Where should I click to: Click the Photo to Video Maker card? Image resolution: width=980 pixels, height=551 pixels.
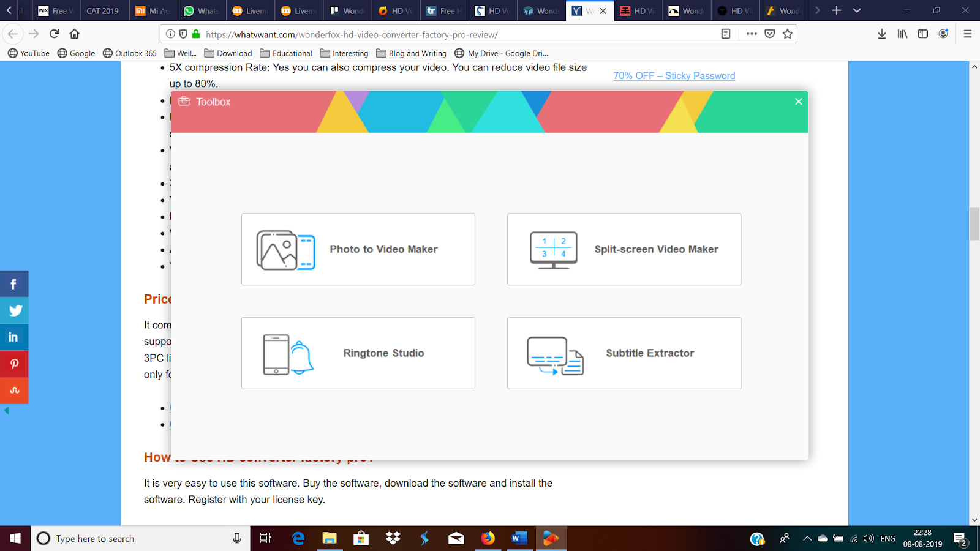pos(358,249)
